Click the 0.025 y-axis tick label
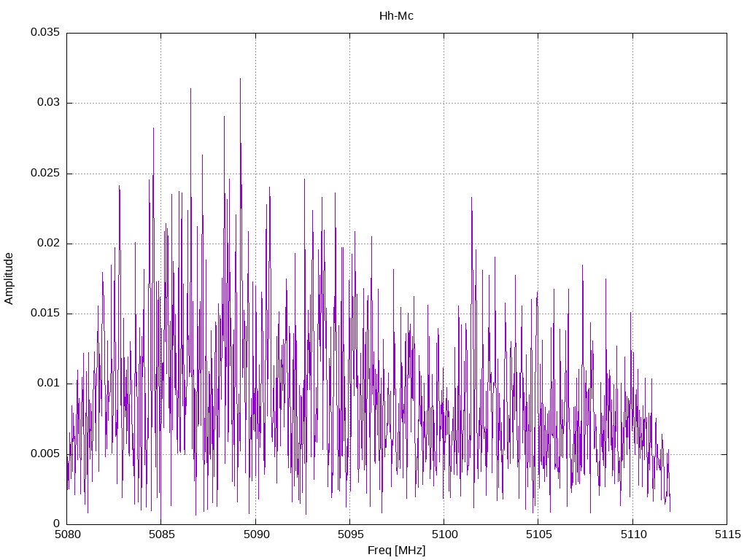 tap(44, 174)
